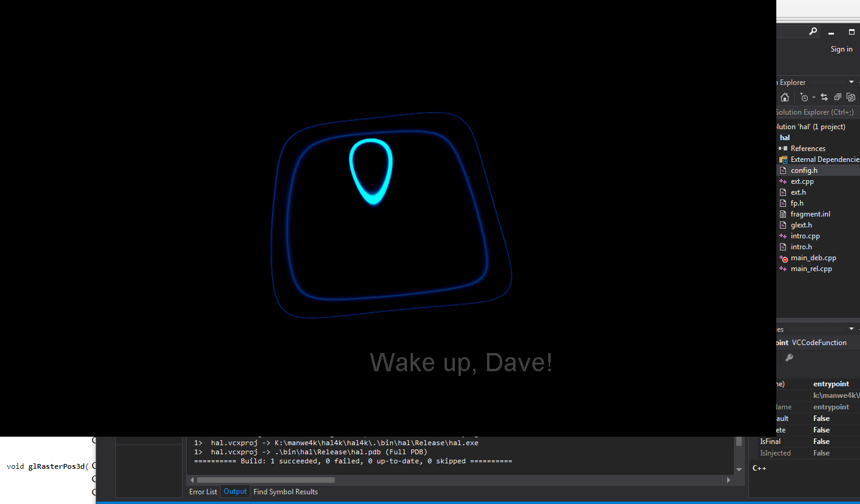Select fragment.inl in the Solution Explorer
This screenshot has height=504, width=860.
tap(810, 214)
